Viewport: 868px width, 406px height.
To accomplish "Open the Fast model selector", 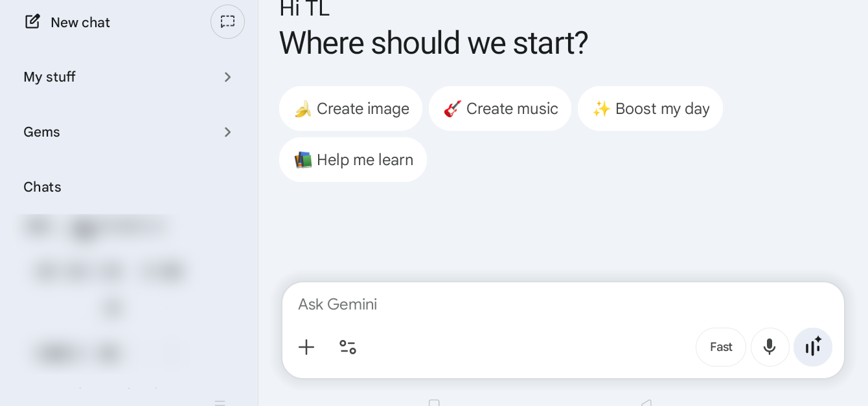I will [x=721, y=347].
